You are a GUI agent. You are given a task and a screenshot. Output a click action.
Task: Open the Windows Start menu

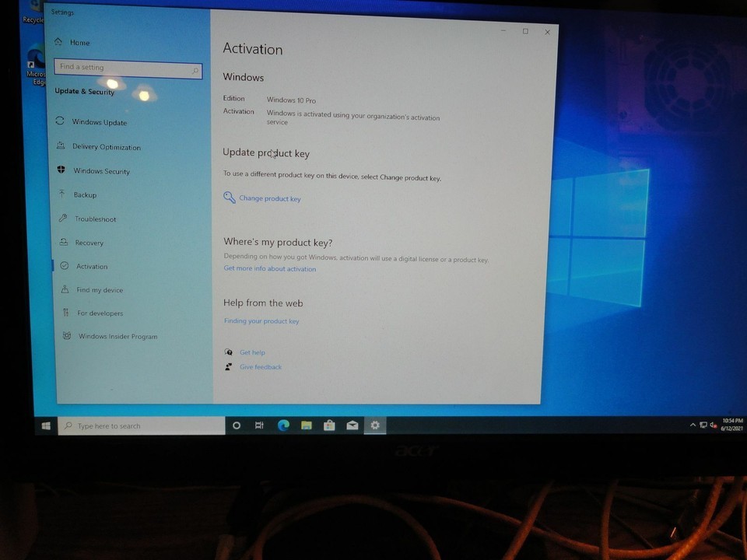coord(46,426)
